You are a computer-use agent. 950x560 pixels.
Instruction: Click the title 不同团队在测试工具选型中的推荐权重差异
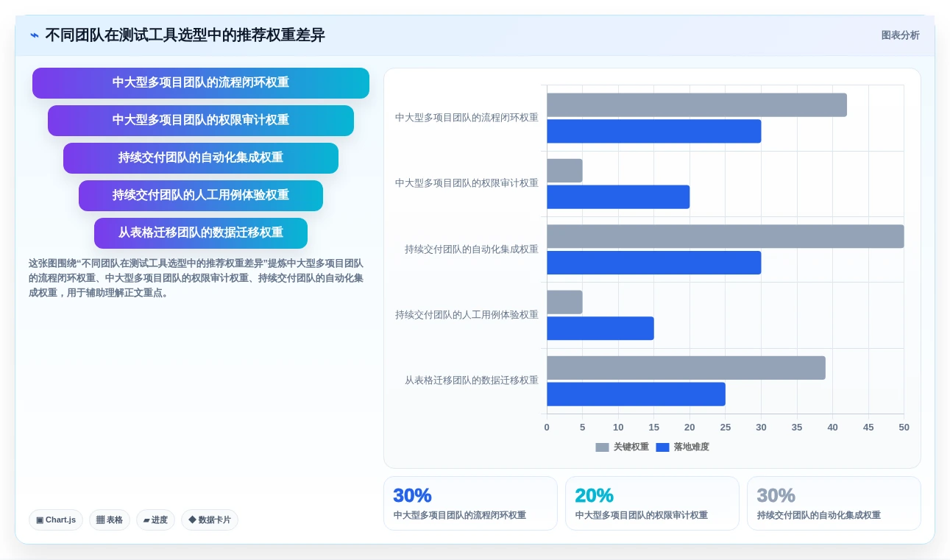tap(185, 35)
